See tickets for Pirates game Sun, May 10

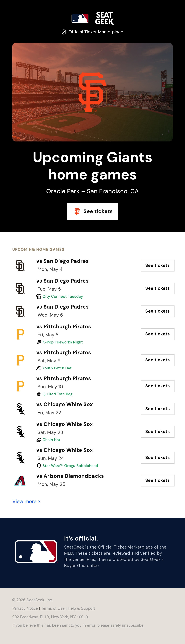point(158,386)
